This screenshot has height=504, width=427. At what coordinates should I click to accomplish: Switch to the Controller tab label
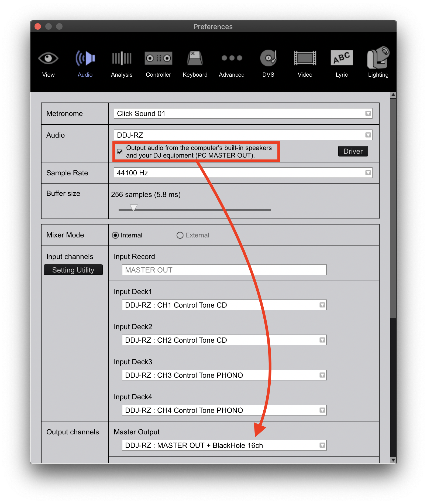point(159,75)
